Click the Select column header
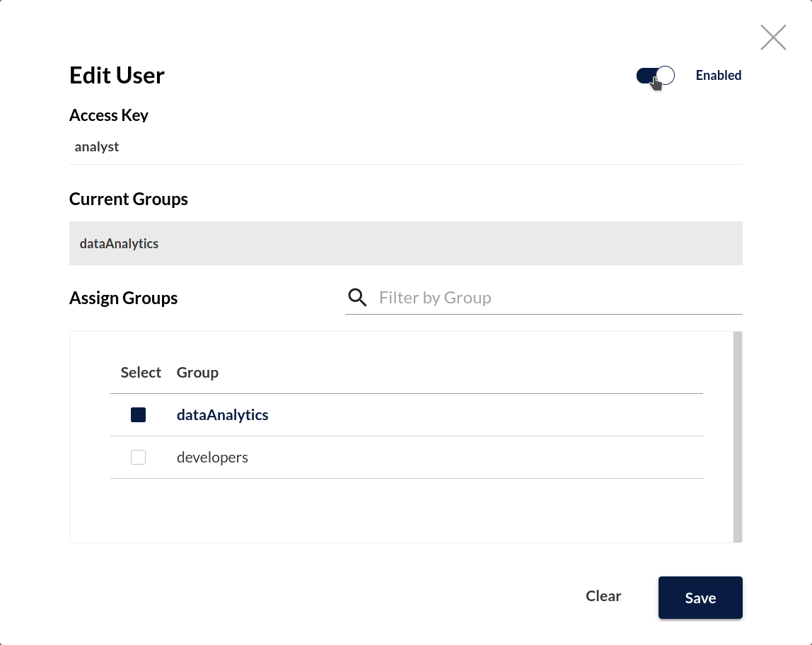 [x=141, y=372]
